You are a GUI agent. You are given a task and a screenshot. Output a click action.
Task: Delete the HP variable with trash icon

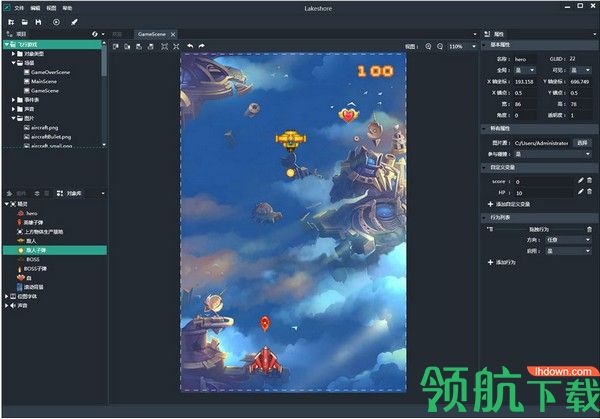coord(589,192)
